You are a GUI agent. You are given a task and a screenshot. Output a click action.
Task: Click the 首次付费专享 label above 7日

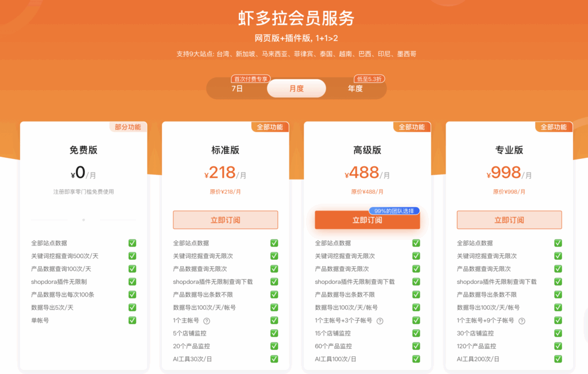(250, 79)
